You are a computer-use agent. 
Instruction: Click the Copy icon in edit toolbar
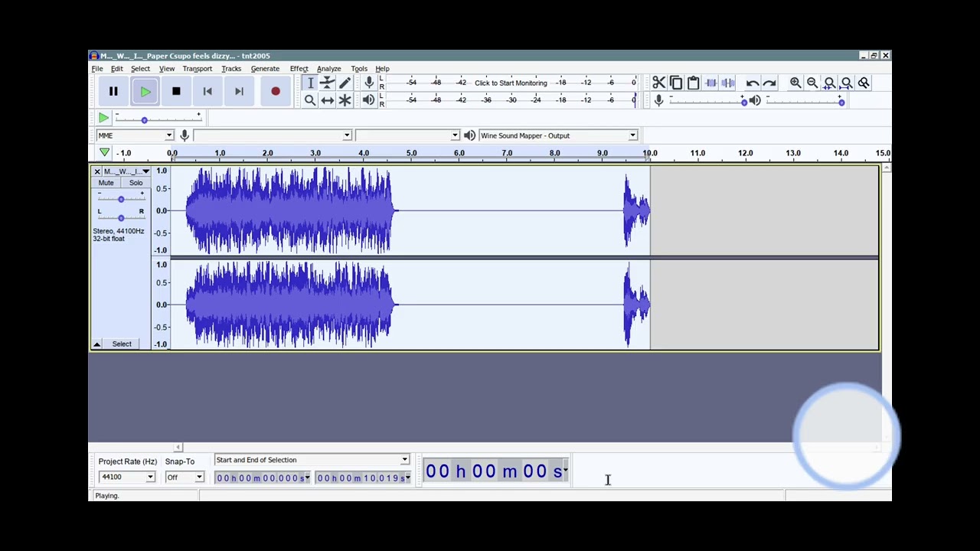pos(676,83)
